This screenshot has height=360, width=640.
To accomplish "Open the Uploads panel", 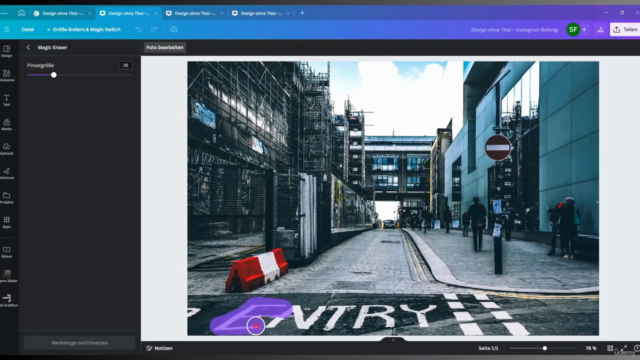I will (7, 149).
